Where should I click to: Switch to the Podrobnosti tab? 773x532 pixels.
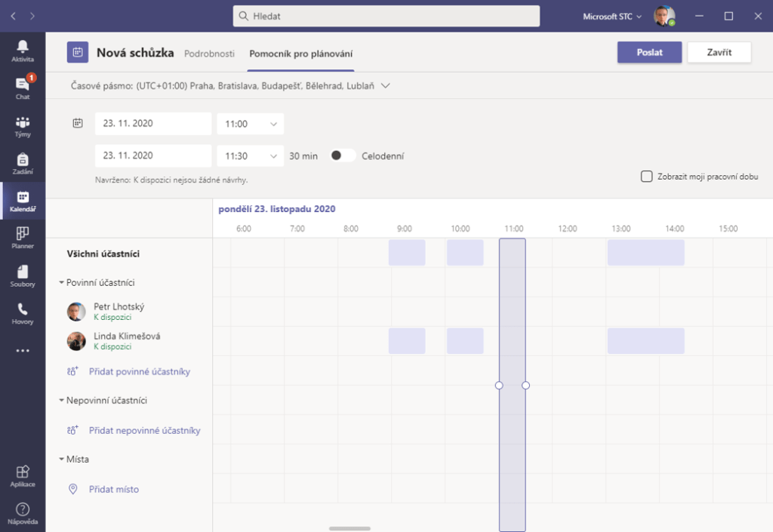209,54
